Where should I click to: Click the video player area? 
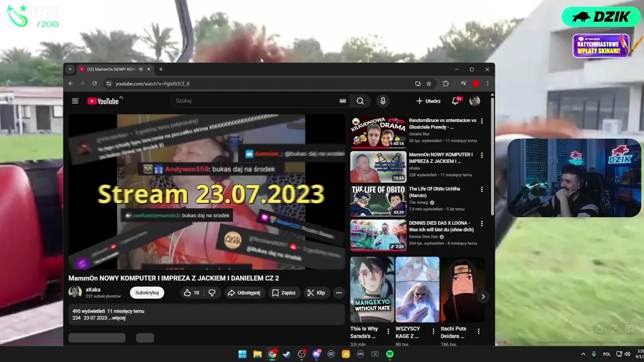(x=207, y=192)
